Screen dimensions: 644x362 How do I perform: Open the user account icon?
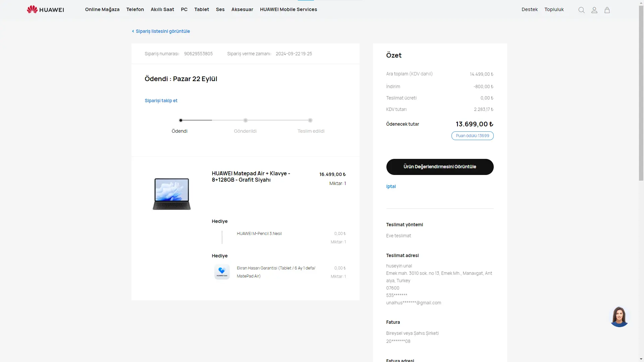point(594,10)
